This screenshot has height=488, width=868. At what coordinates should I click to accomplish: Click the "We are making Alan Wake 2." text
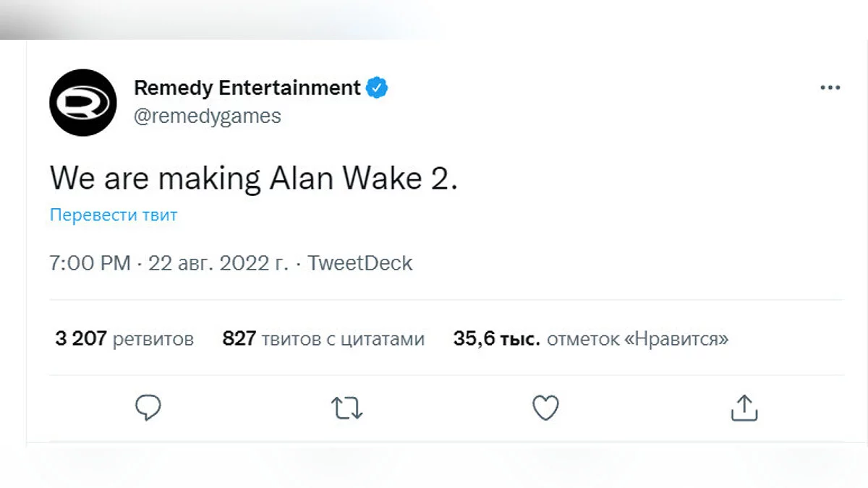pyautogui.click(x=254, y=177)
